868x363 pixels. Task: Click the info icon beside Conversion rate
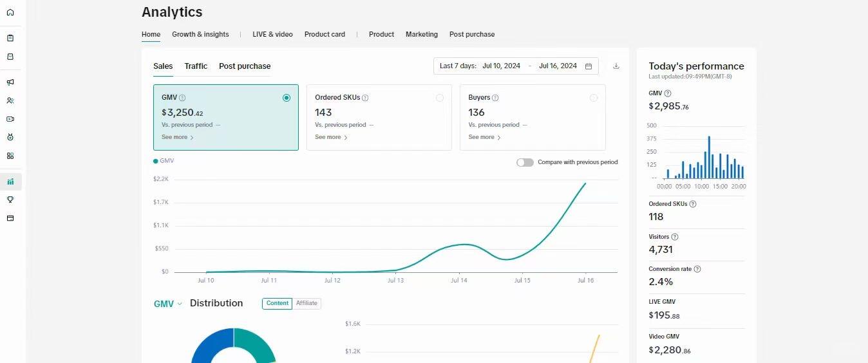click(x=697, y=269)
